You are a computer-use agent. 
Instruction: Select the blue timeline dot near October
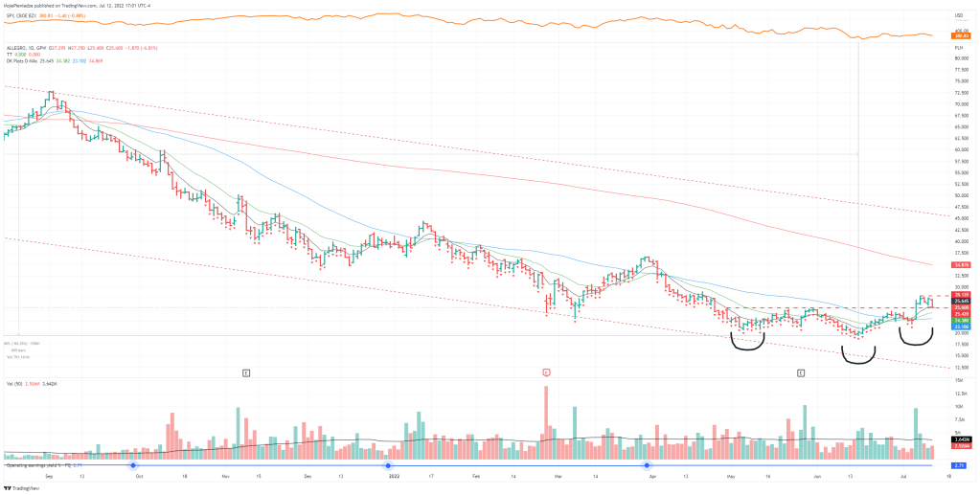coord(133,465)
